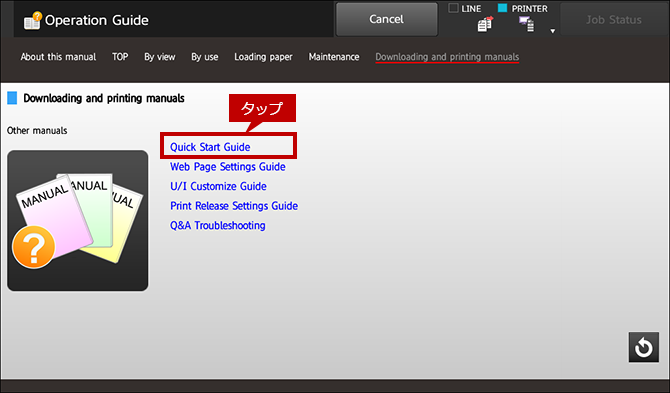Image resolution: width=670 pixels, height=393 pixels.
Task: Open the About this manual tab
Action: click(x=58, y=57)
